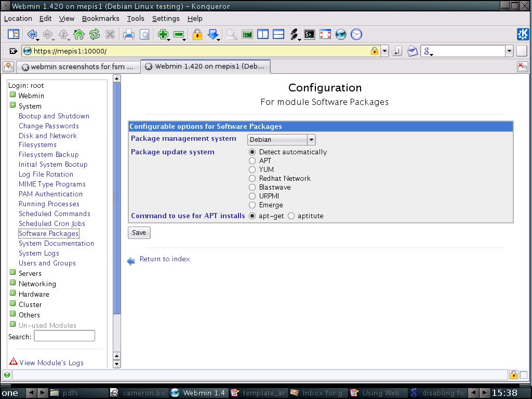Open the green terminal emulator toolbar icon

point(247,34)
